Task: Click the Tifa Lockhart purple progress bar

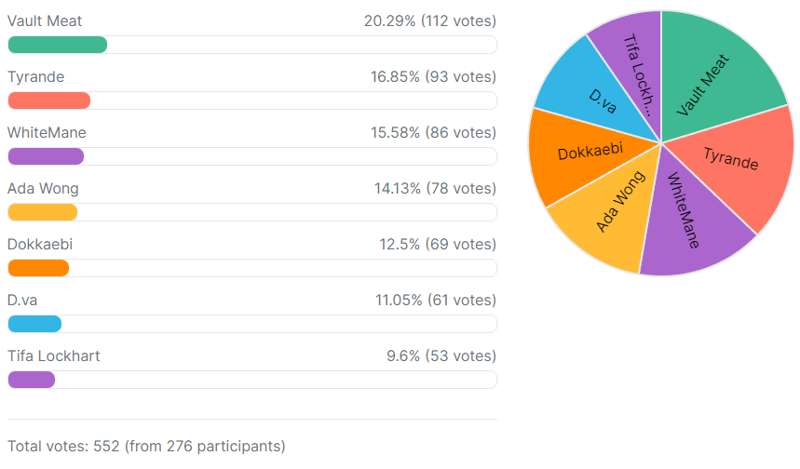Action: (31, 380)
